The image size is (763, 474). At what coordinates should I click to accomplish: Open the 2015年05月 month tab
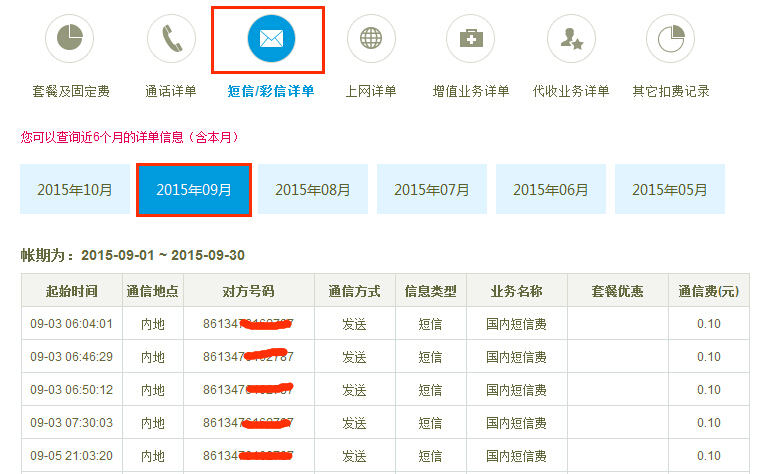pyautogui.click(x=670, y=189)
